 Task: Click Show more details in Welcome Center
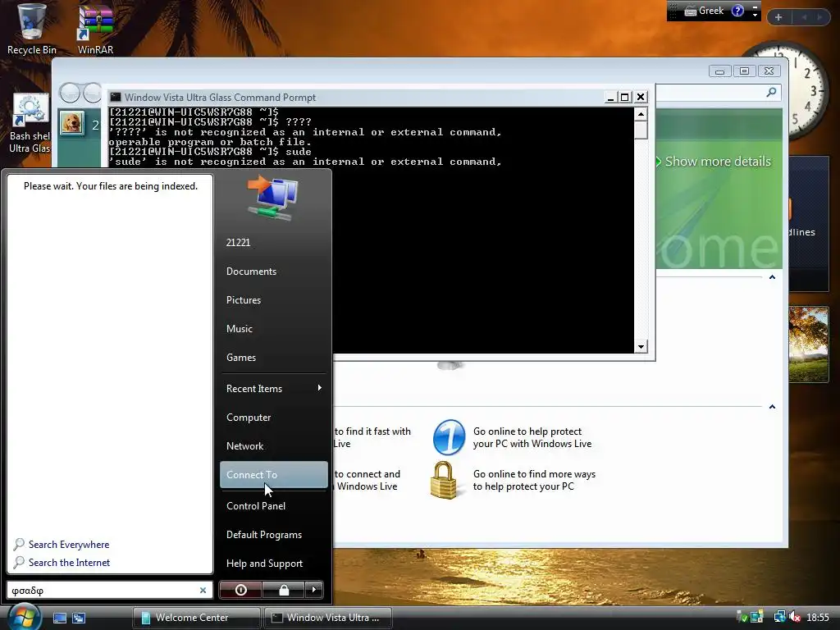[x=717, y=162]
